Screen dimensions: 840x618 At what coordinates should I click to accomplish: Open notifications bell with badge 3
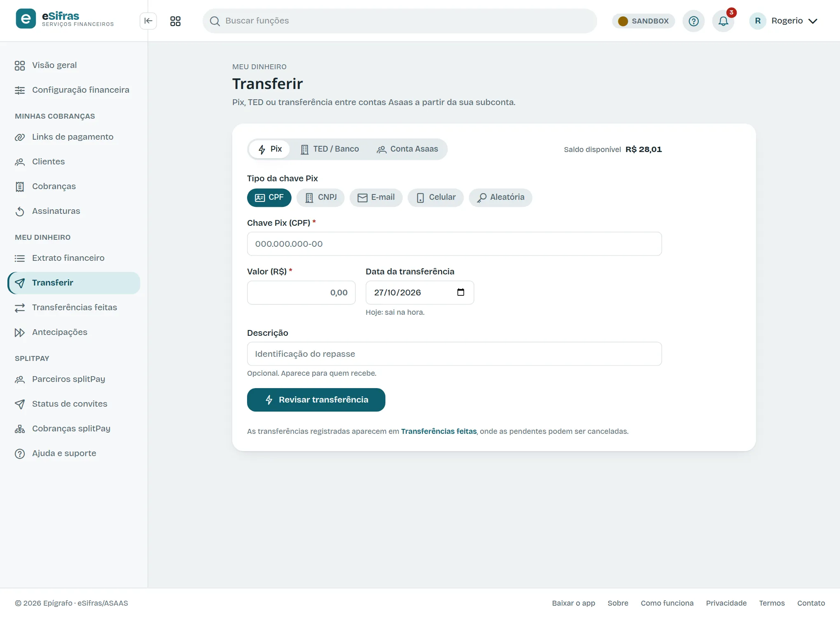723,21
